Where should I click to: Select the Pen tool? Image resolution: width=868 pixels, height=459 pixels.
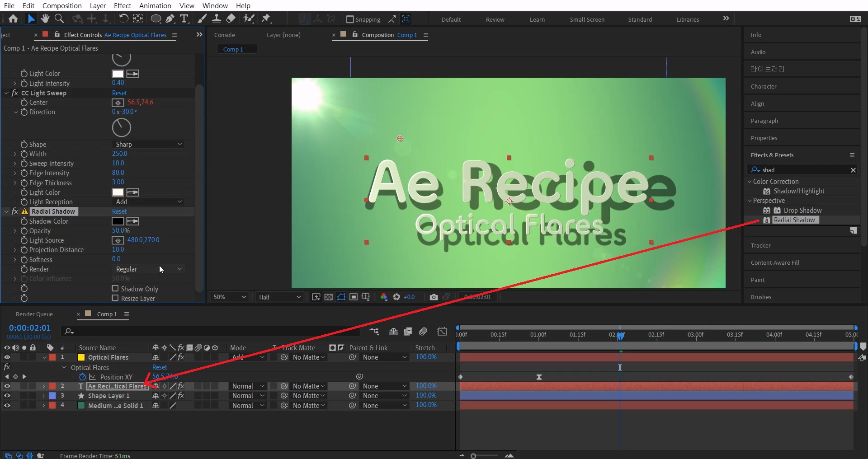(170, 19)
